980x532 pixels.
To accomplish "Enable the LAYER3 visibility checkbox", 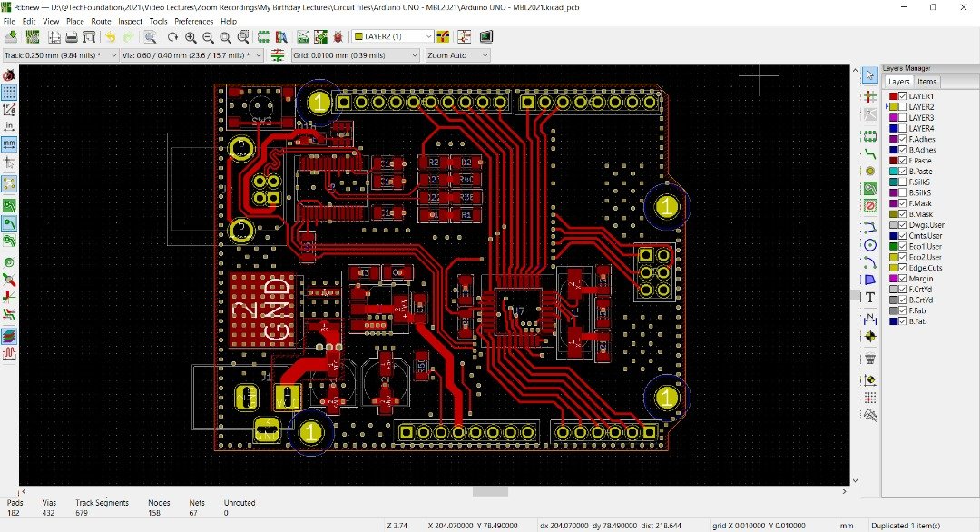I will (903, 117).
